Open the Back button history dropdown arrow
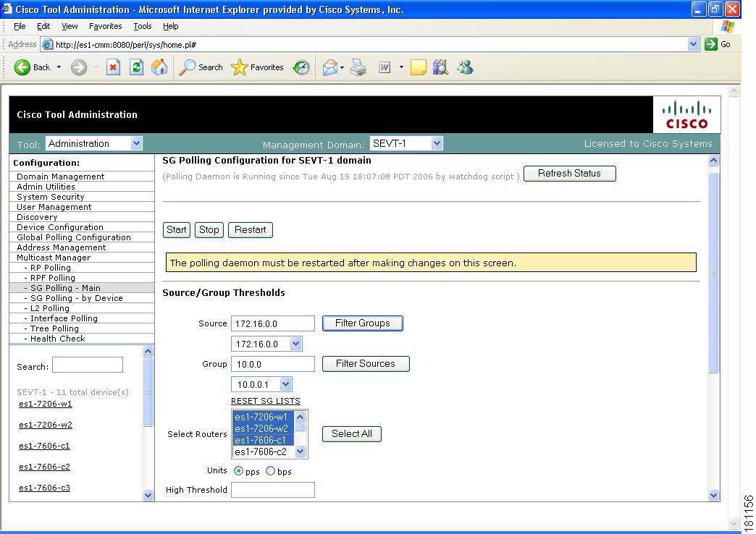 (x=59, y=67)
